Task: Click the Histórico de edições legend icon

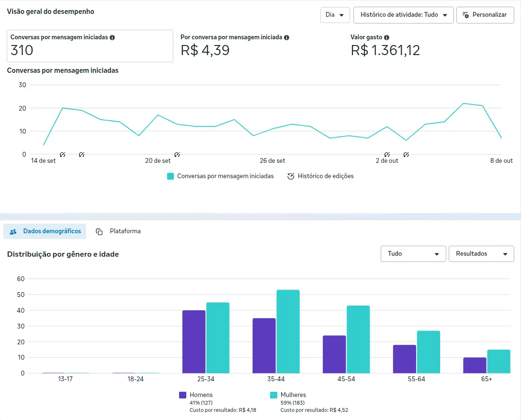Action: pyautogui.click(x=291, y=176)
